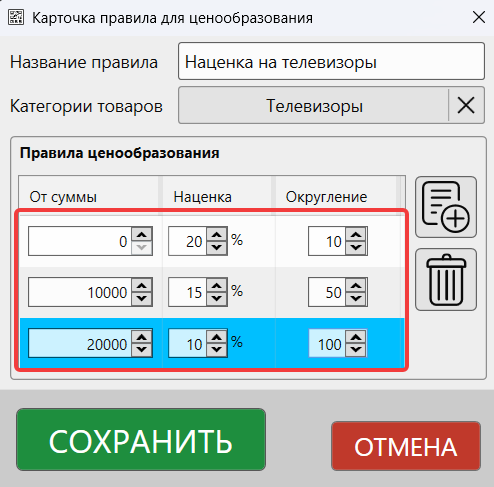Increase the 20% markup with up arrow

coord(217,234)
